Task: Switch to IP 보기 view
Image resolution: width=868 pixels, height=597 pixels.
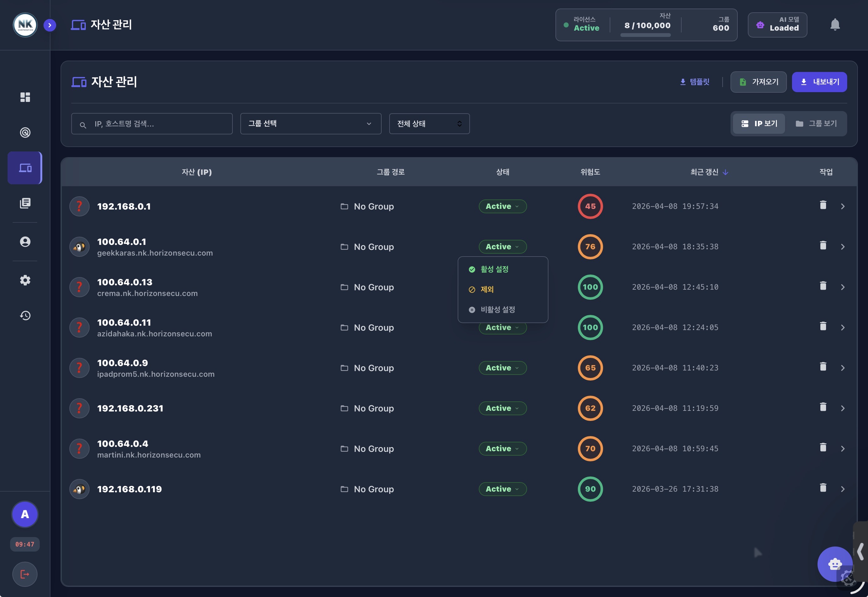Action: [759, 124]
